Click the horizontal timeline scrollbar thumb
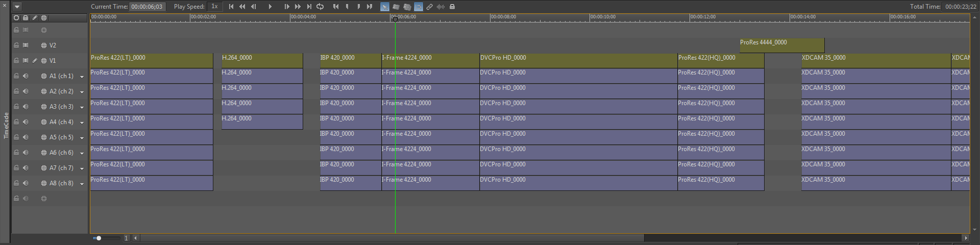 392,238
